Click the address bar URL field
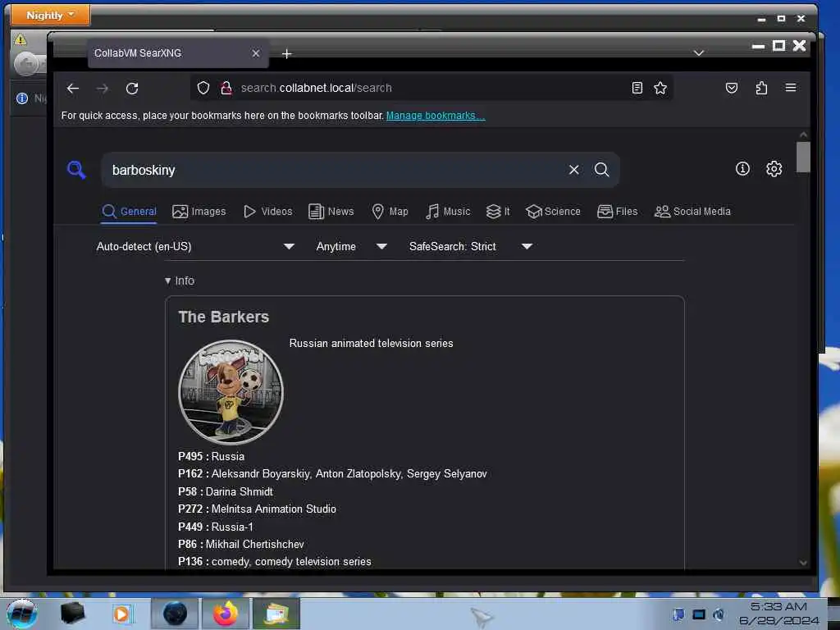This screenshot has height=630, width=840. 431,88
